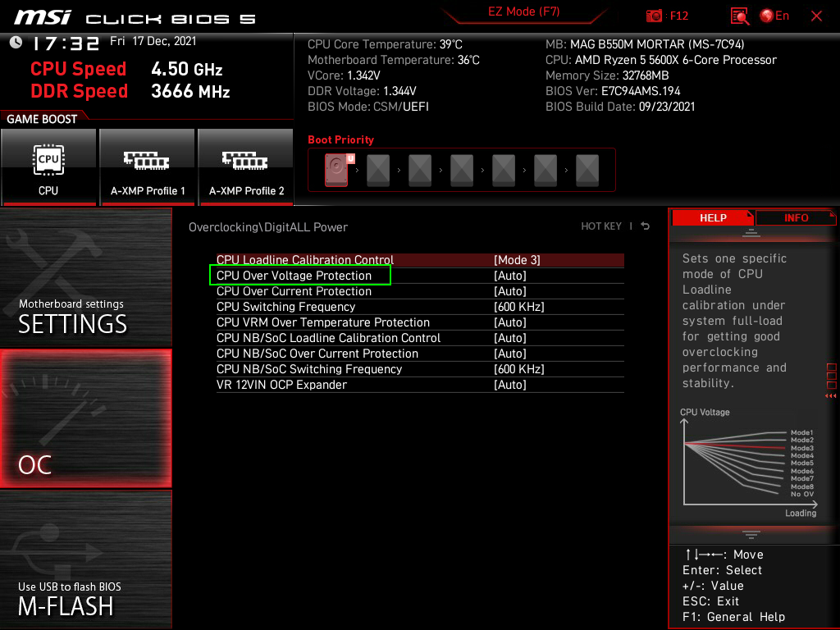Enable A-XMP Profile 2

point(246,167)
